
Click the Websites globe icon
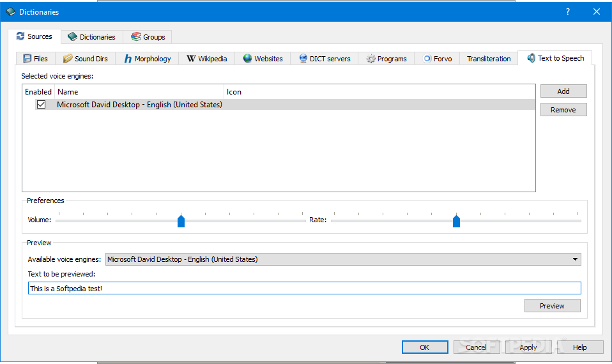[247, 59]
